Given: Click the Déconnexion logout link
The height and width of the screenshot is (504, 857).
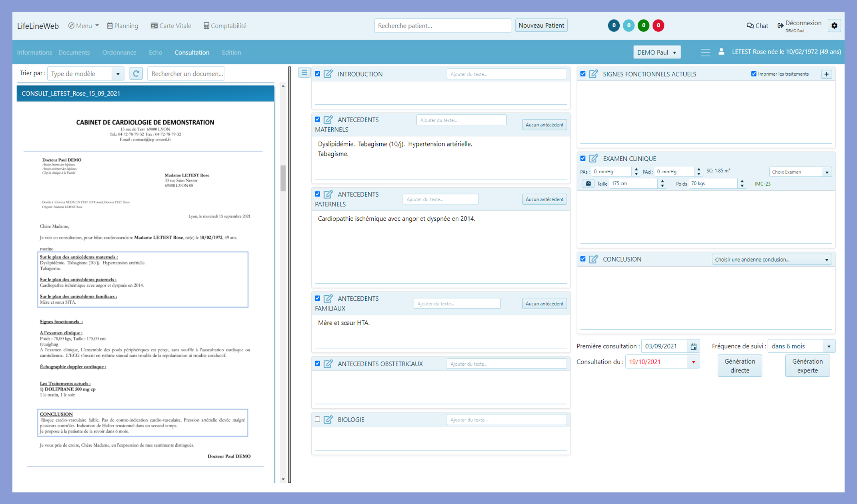Looking at the screenshot, I should pos(799,25).
